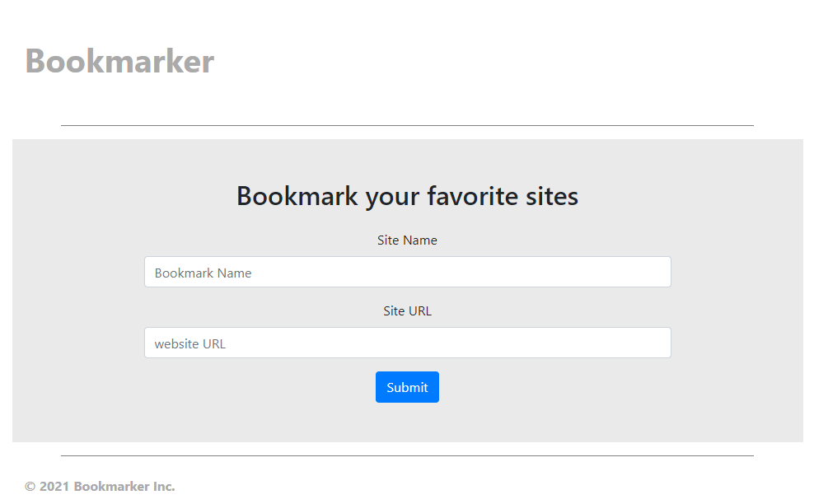The height and width of the screenshot is (504, 814).
Task: Click the Bookmarker Inc. footer copyright text
Action: point(100,487)
